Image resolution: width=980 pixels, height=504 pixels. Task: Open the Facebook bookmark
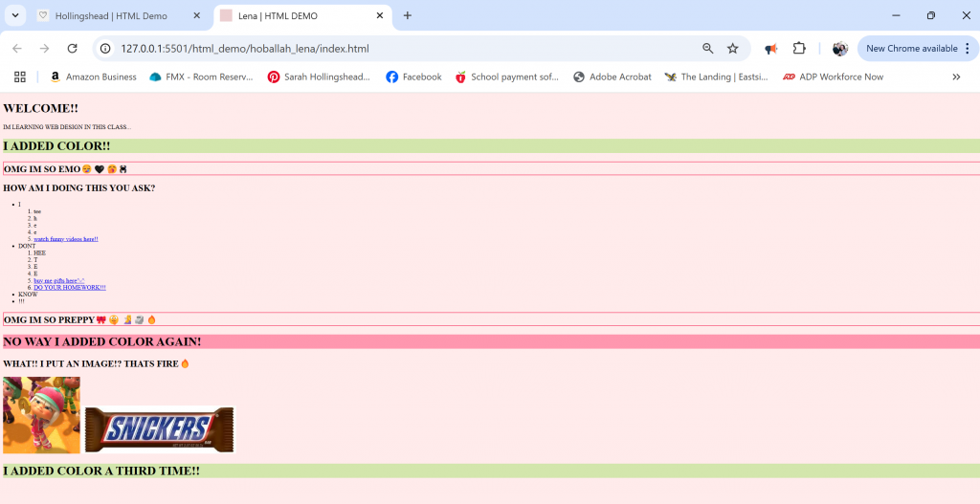pos(413,77)
